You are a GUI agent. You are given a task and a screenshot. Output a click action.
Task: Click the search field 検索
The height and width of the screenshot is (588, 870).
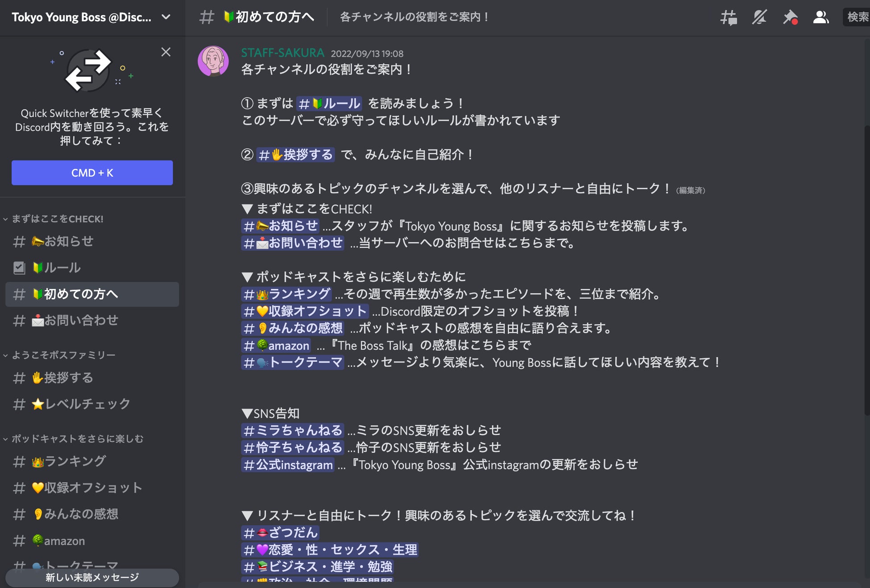857,17
